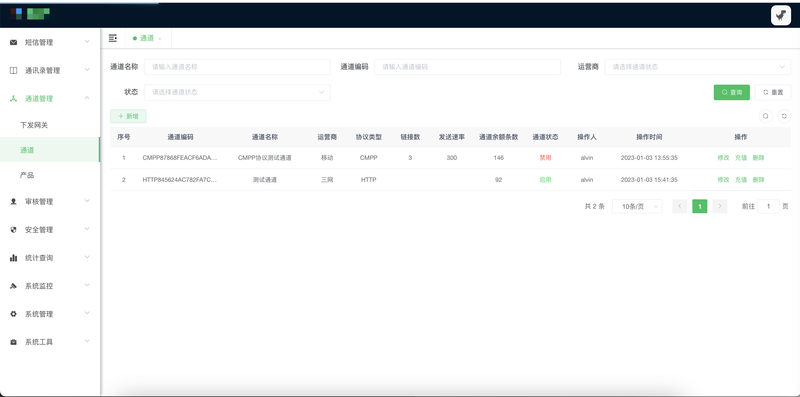
Task: Click the 安全管理 shield icon
Action: coord(14,230)
